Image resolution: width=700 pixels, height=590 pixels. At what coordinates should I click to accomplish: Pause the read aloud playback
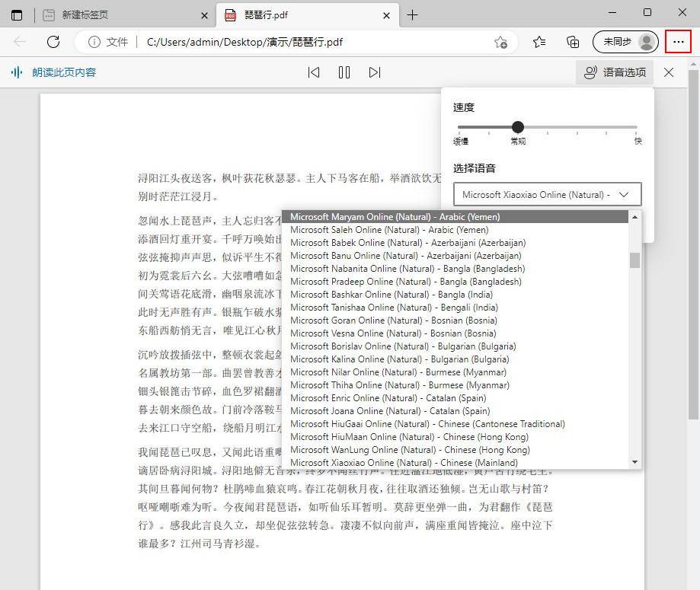tap(344, 72)
